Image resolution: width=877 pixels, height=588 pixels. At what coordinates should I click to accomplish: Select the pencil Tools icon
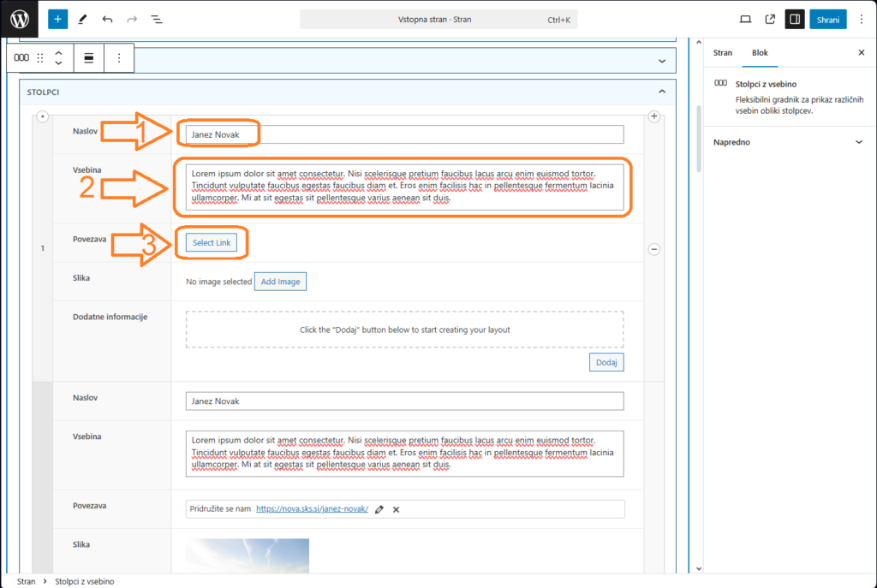(82, 19)
